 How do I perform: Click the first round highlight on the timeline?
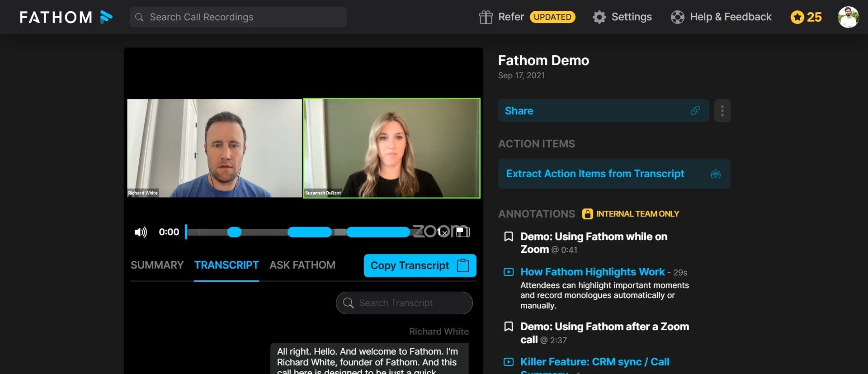234,232
